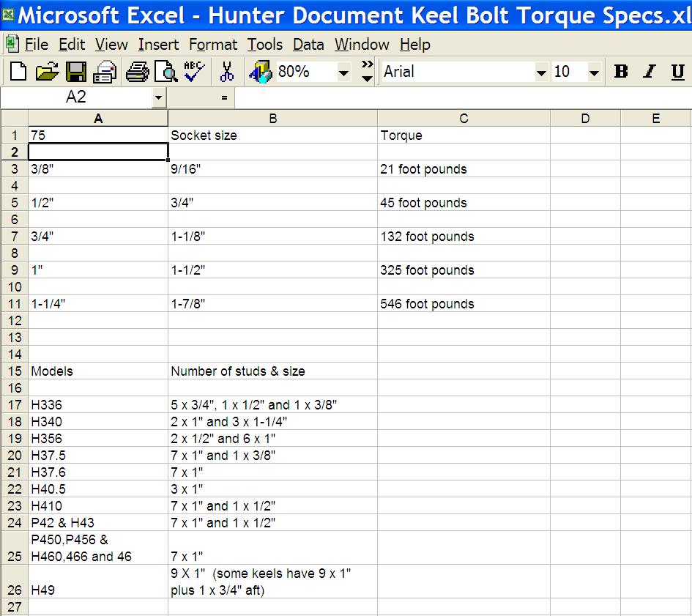Open the font size dropdown
692x616 pixels.
click(x=594, y=73)
